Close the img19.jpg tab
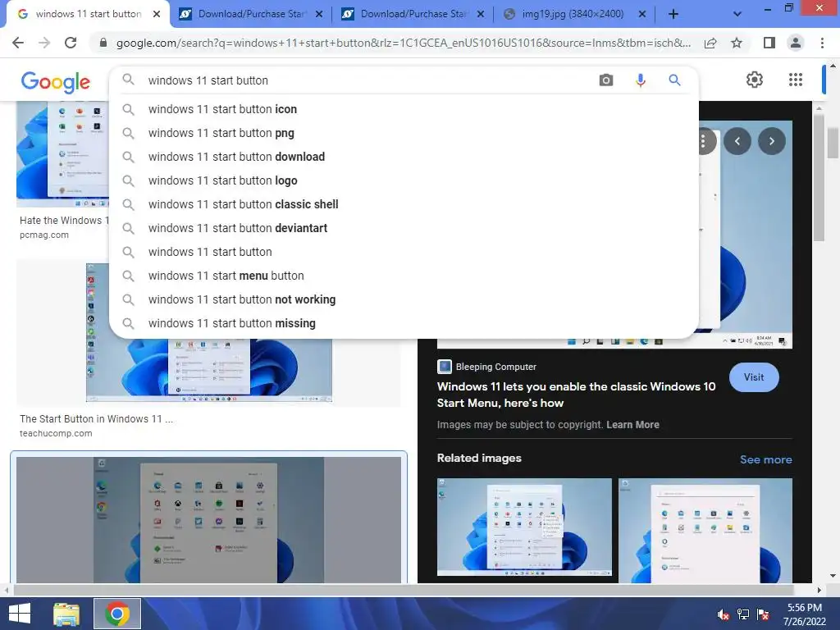The image size is (840, 630). (641, 14)
